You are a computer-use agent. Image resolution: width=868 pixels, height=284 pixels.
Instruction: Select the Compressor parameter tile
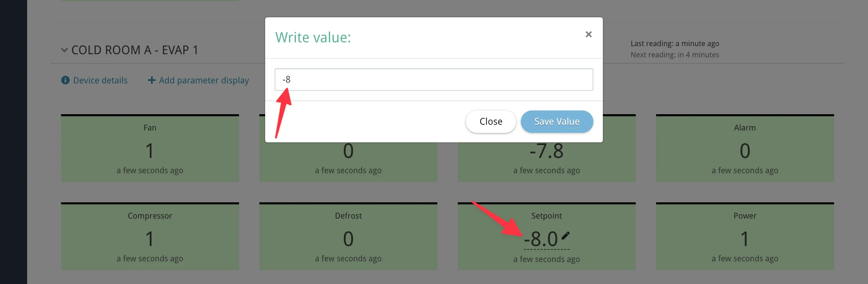[150, 236]
